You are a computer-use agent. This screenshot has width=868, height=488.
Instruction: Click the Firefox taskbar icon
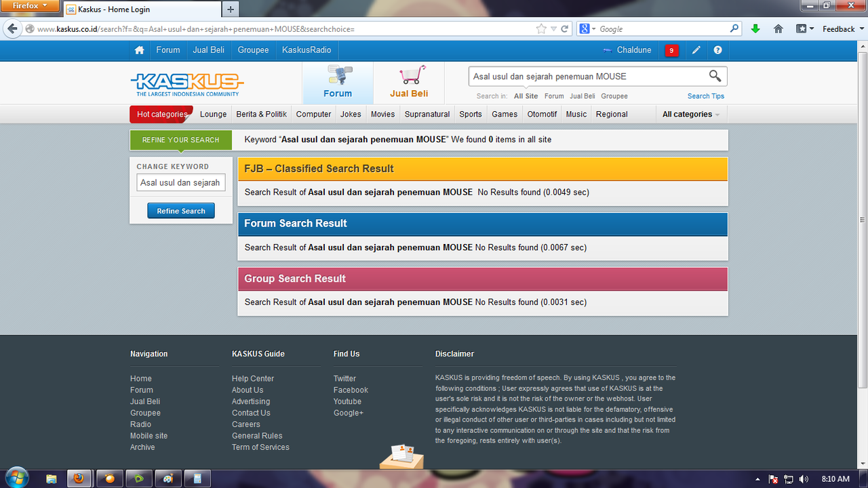coord(79,479)
